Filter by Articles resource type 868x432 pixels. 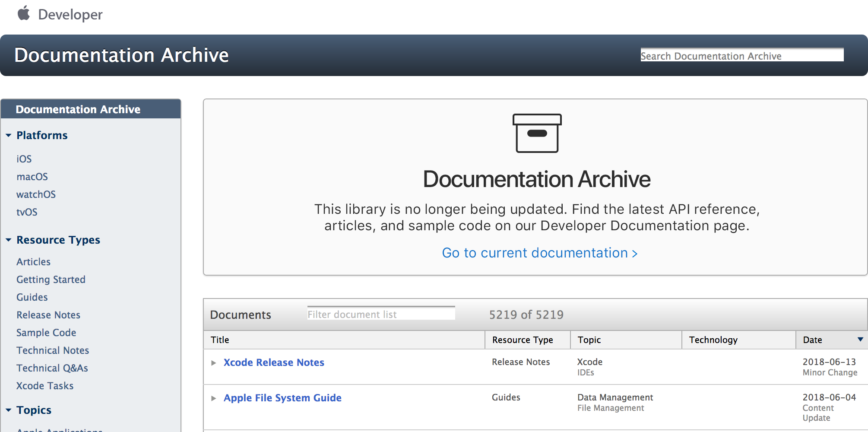tap(33, 262)
